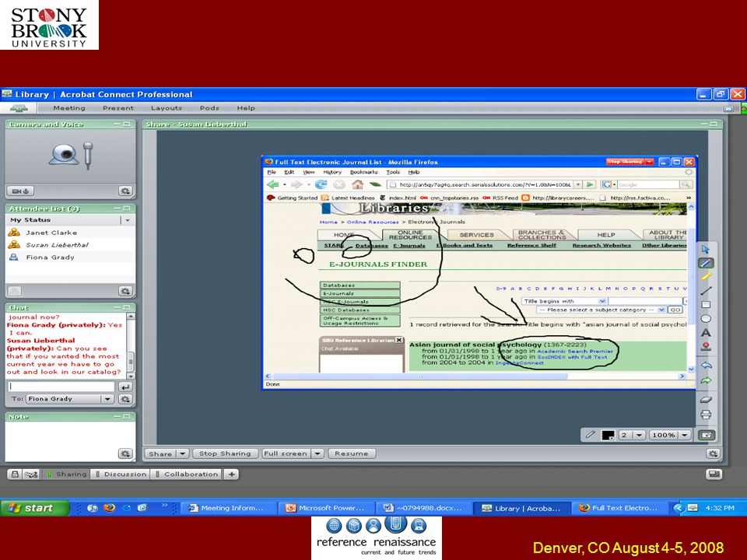
Task: Add a new layout with plus button
Action: pyautogui.click(x=232, y=474)
